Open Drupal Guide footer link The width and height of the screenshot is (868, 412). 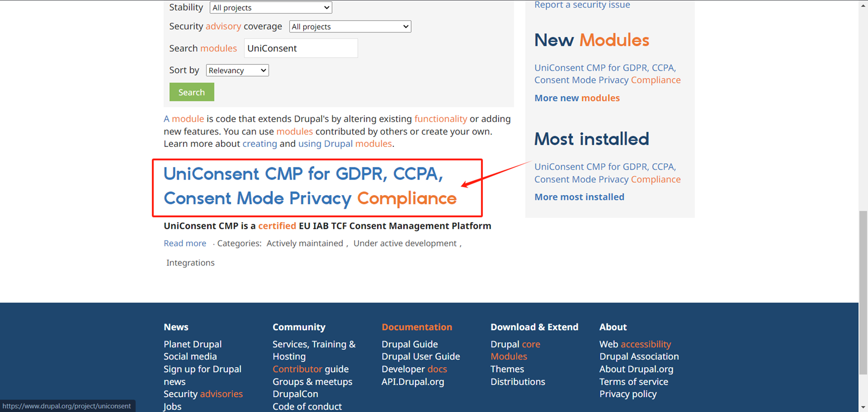(x=410, y=344)
